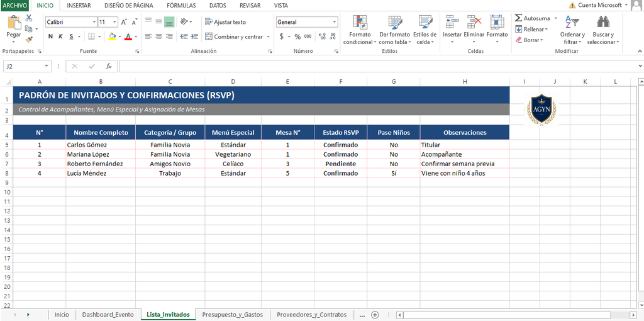The height and width of the screenshot is (321, 644).
Task: Open Formato condicional menu
Action: [x=360, y=30]
